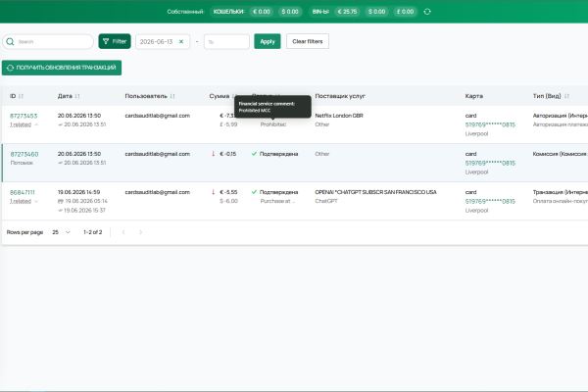The image size is (588, 392).
Task: Collapse related rows under transaction 87273453
Action: [x=36, y=124]
